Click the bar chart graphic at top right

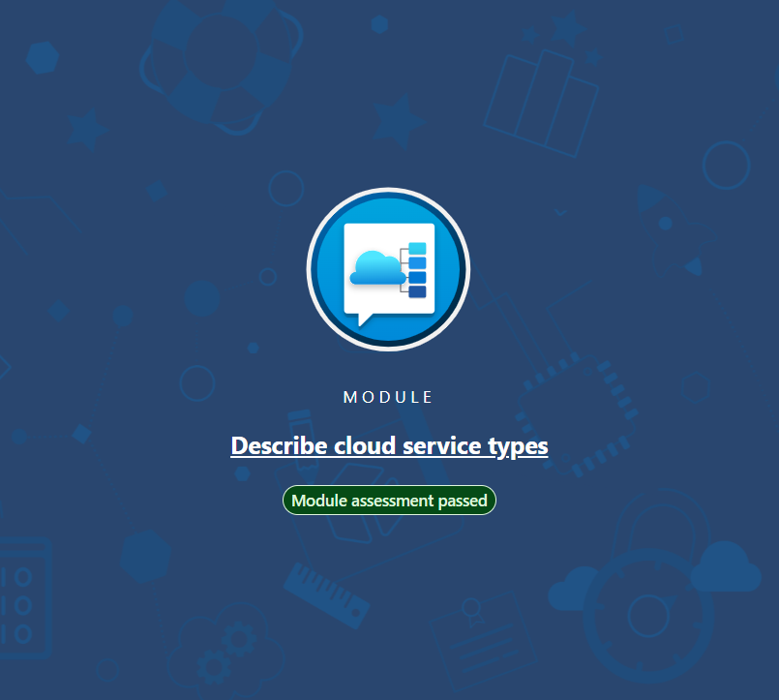tap(541, 104)
